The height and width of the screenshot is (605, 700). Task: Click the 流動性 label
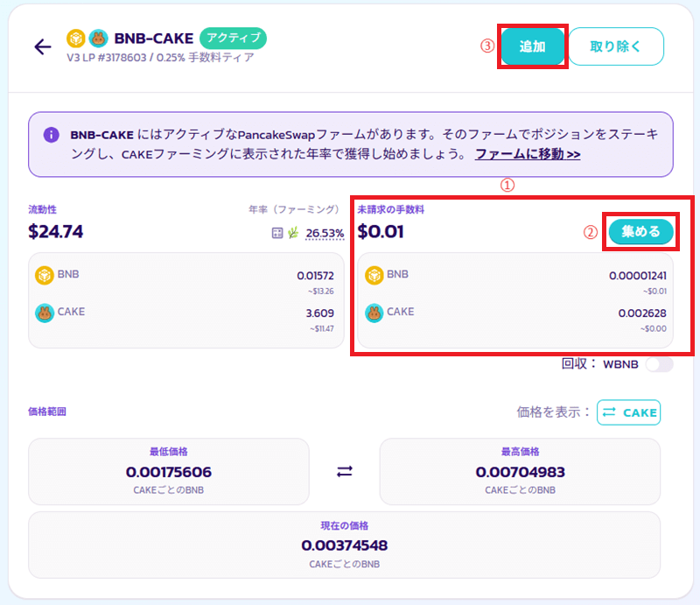tap(42, 209)
